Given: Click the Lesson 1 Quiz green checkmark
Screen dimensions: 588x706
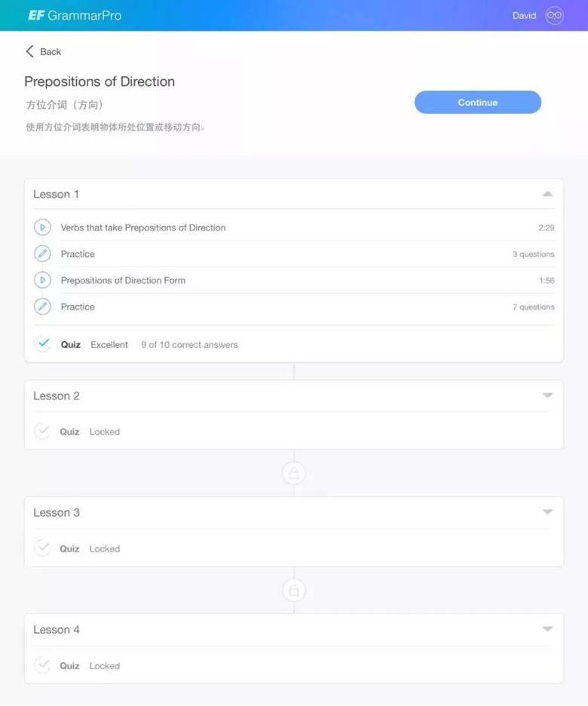Looking at the screenshot, I should [43, 344].
